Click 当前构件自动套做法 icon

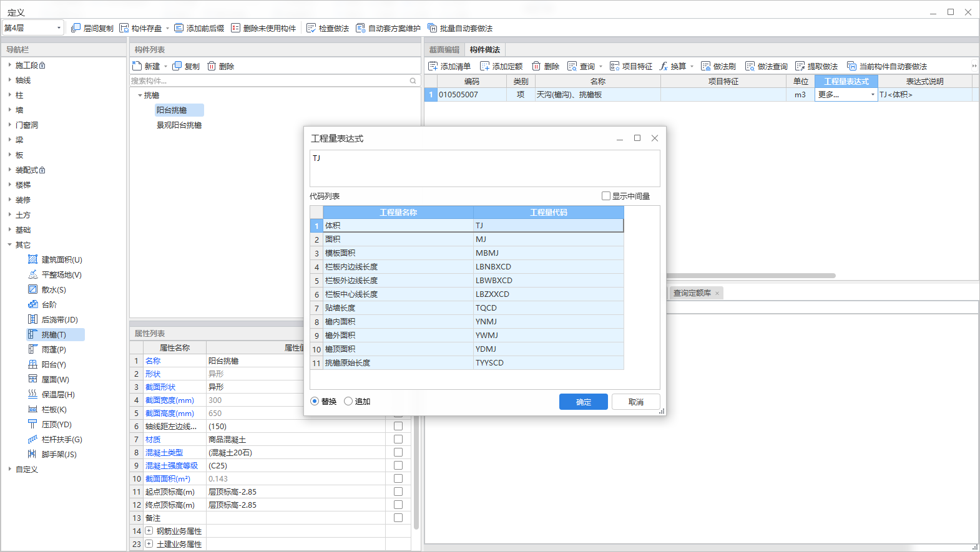851,66
